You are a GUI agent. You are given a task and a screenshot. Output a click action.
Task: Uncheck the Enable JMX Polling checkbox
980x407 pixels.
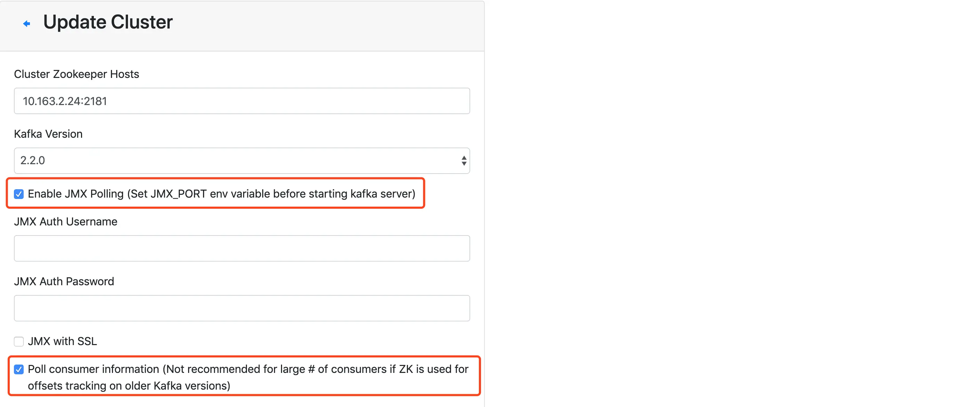(19, 194)
